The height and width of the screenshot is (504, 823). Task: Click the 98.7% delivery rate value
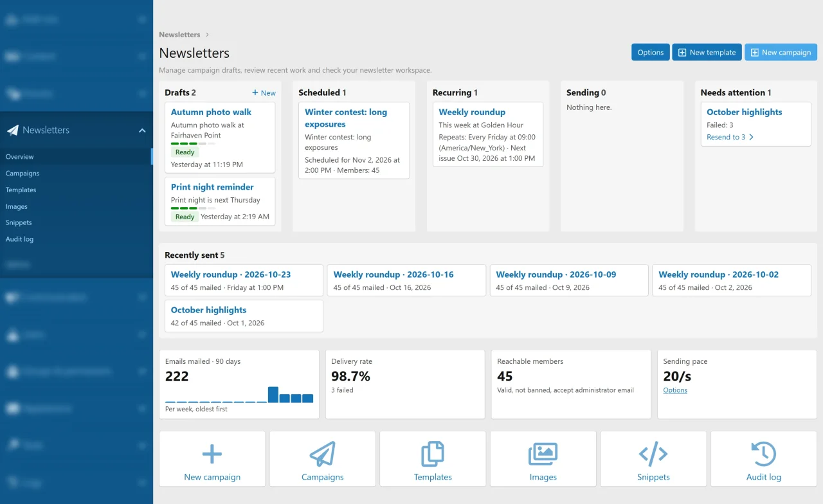click(350, 376)
